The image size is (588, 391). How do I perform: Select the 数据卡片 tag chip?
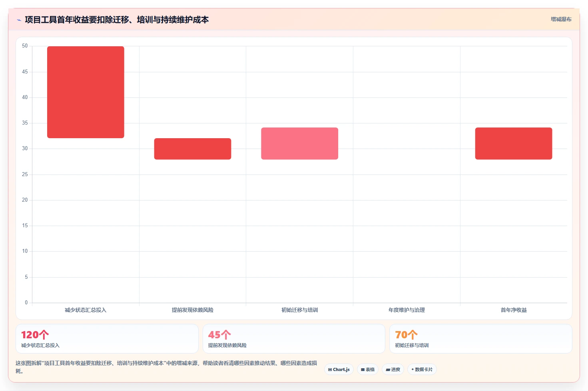coord(422,369)
